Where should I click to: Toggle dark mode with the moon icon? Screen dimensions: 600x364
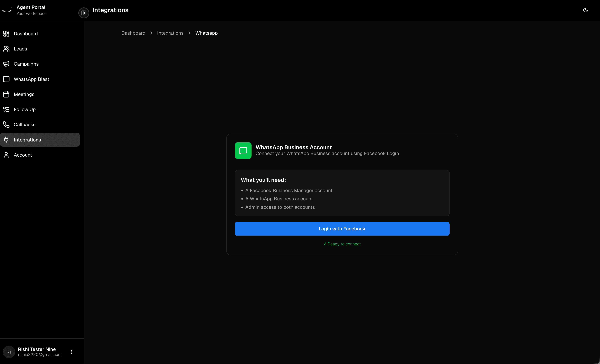[x=586, y=10]
